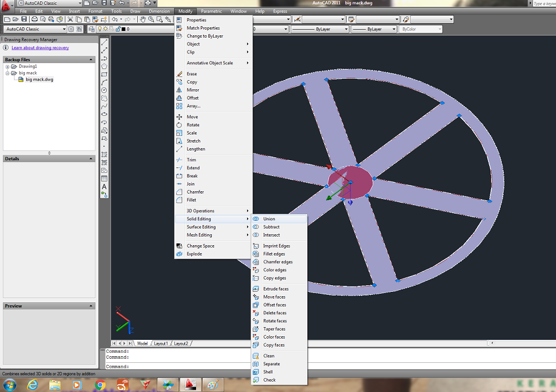
Task: Select big mack.dwg backup file
Action: click(39, 79)
